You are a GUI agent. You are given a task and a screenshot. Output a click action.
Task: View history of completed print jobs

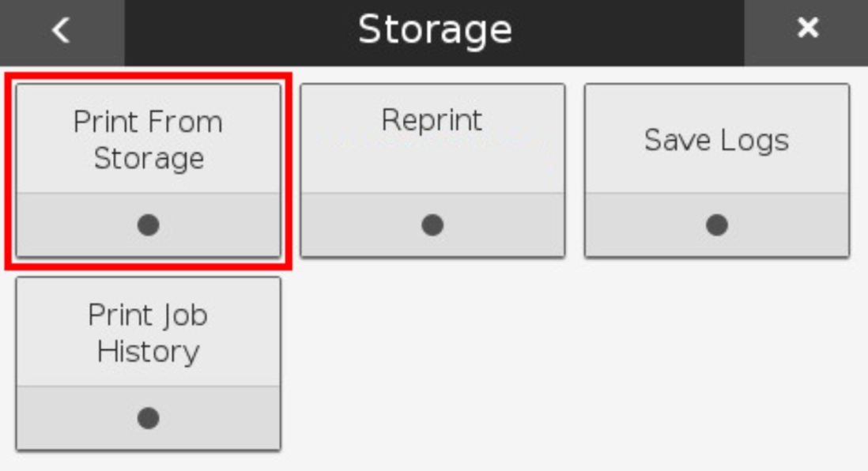147,332
